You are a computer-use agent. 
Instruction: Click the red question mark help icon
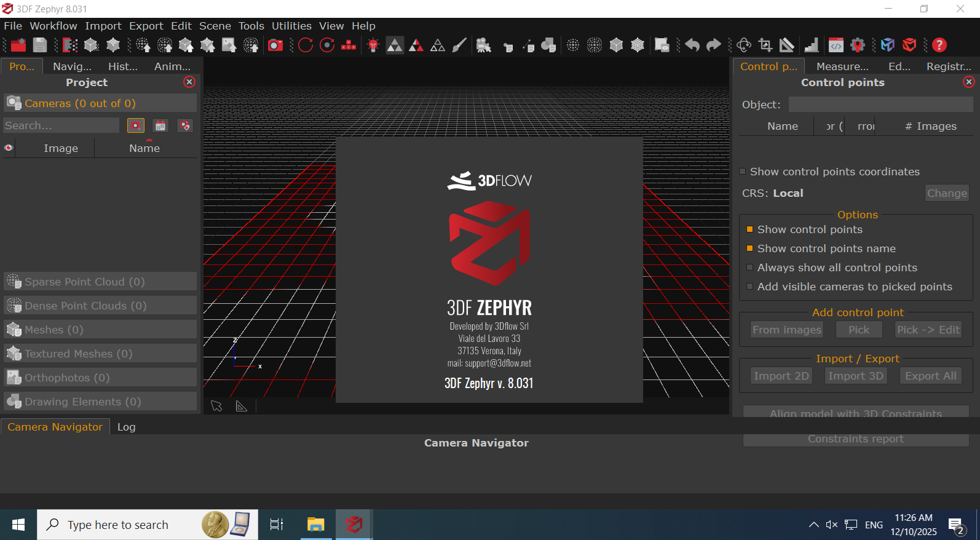(939, 45)
